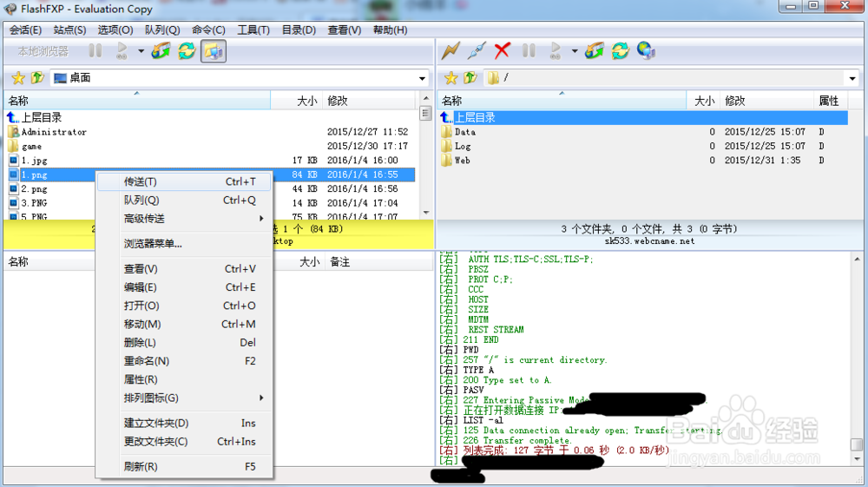
Task: Choose 打开(O) in the context menu
Action: pos(184,306)
